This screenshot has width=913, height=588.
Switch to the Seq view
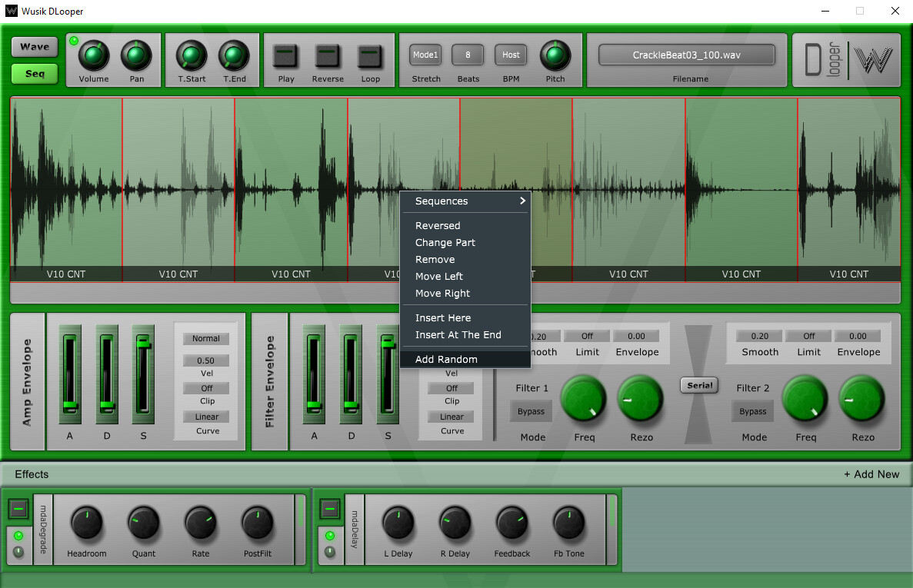point(35,73)
